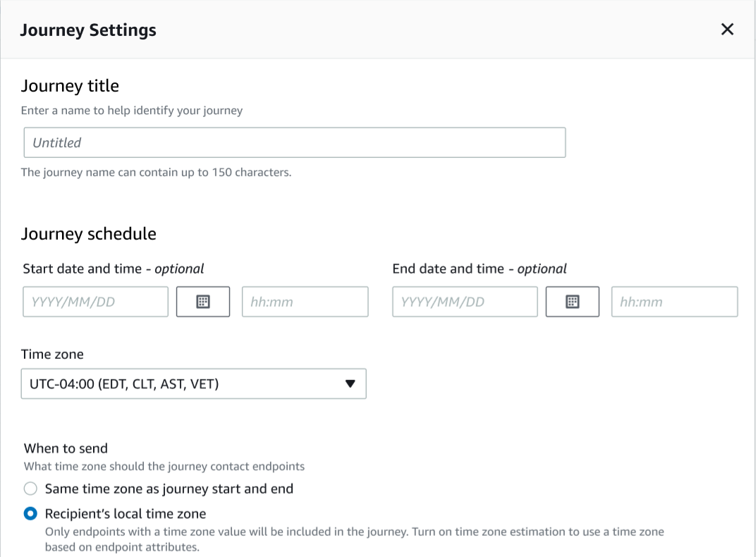Expand the UTC-04:00 time zone selector

193,384
